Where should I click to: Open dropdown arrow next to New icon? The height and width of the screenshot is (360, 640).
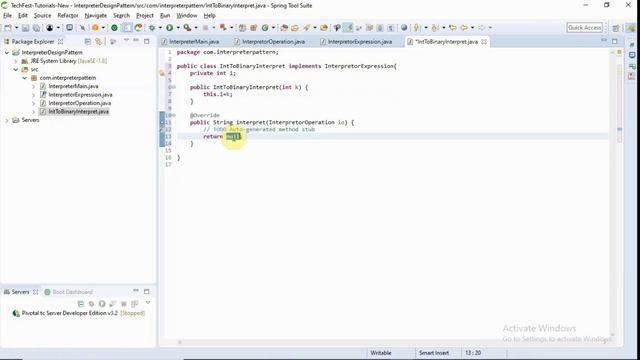pyautogui.click(x=16, y=28)
